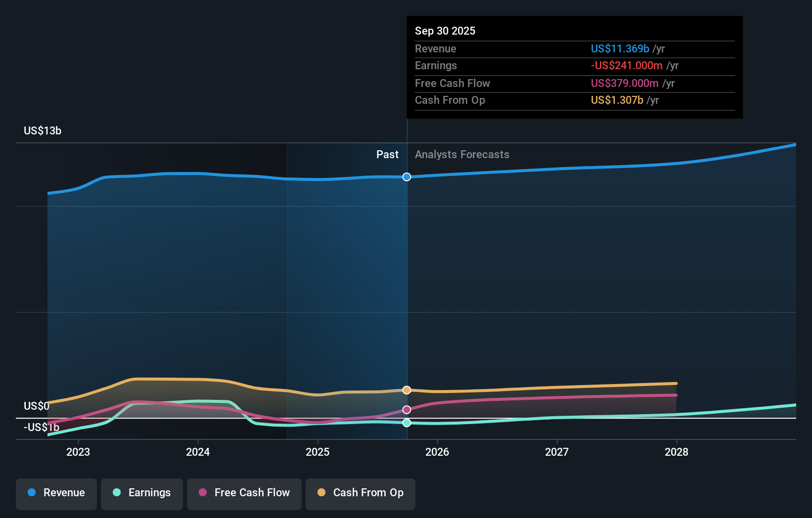Select the 2024 x-axis label
The width and height of the screenshot is (812, 518).
(x=198, y=452)
